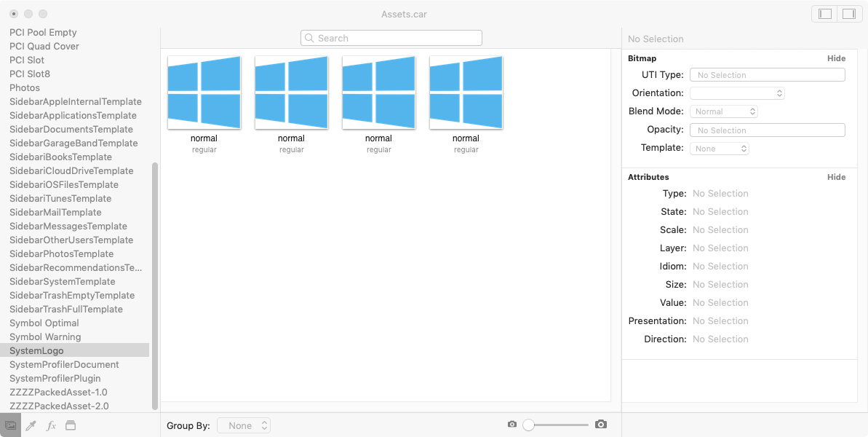Select the stacked layers tab icon
The height and width of the screenshot is (437, 868).
(71, 425)
